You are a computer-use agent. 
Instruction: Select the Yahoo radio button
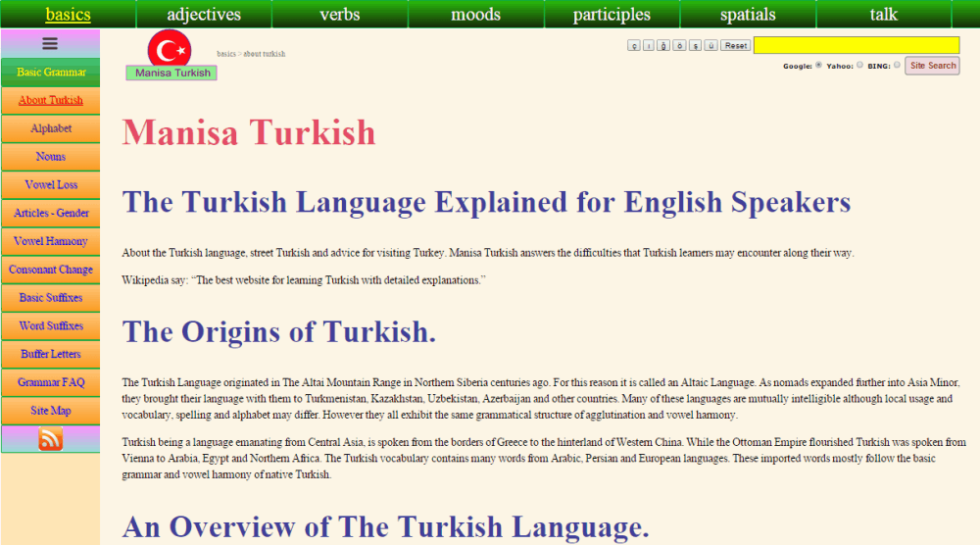point(859,65)
